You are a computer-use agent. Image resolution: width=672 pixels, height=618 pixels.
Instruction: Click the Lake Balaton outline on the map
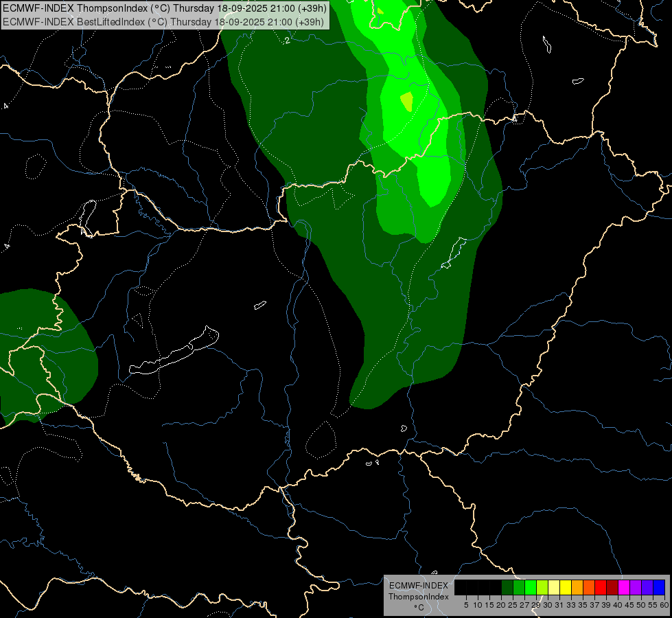coord(174,350)
